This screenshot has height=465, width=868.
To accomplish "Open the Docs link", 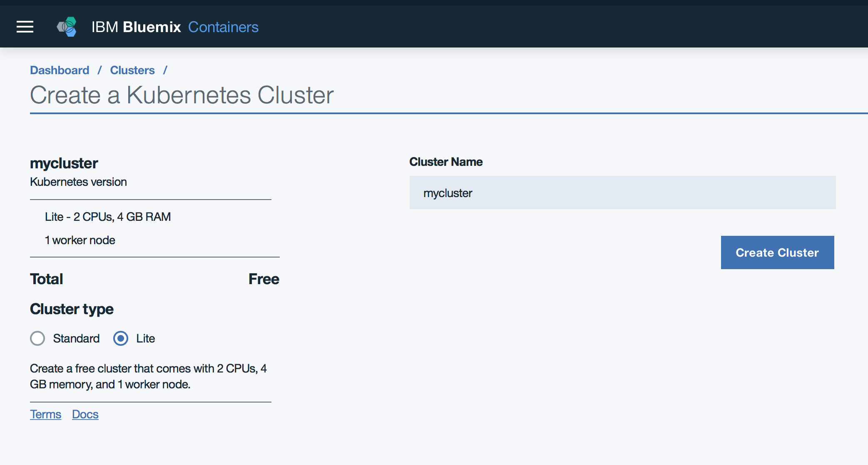I will click(85, 414).
